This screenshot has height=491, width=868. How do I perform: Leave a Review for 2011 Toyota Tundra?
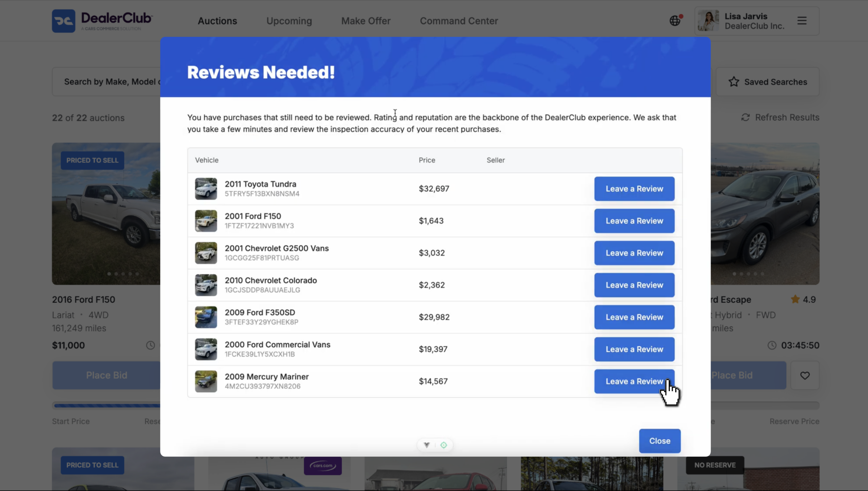pyautogui.click(x=634, y=189)
